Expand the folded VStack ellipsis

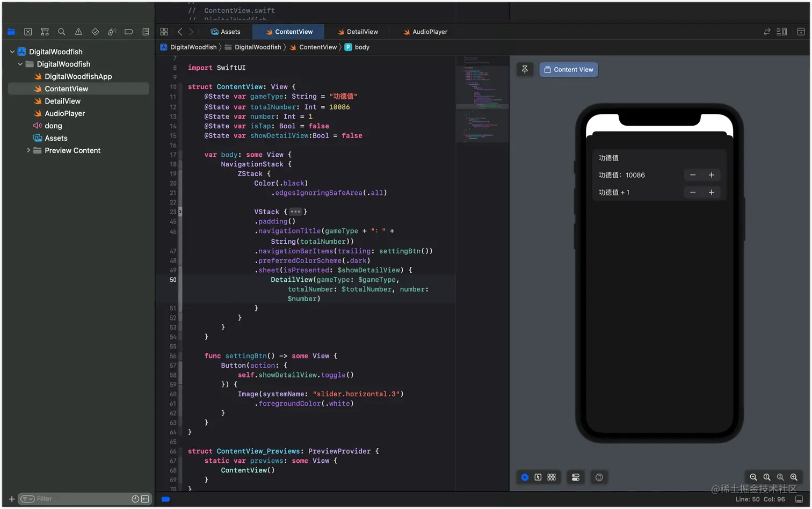click(x=295, y=212)
